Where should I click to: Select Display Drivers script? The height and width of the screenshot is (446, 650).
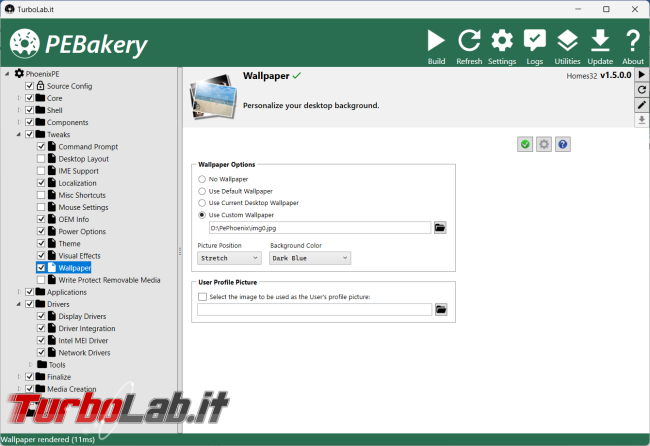click(77, 316)
